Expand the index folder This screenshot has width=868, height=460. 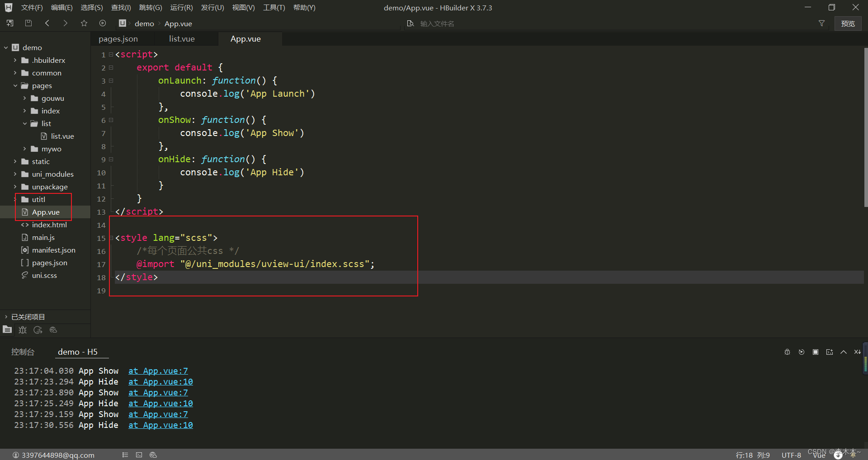click(x=24, y=111)
